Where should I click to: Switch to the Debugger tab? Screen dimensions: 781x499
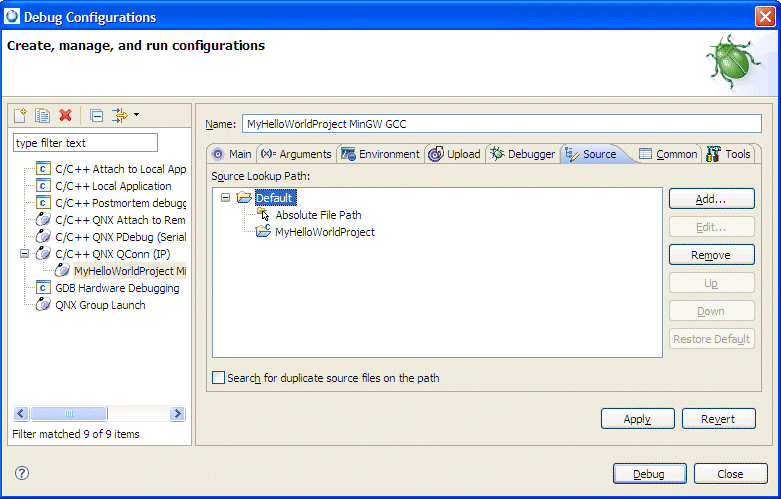pos(522,154)
